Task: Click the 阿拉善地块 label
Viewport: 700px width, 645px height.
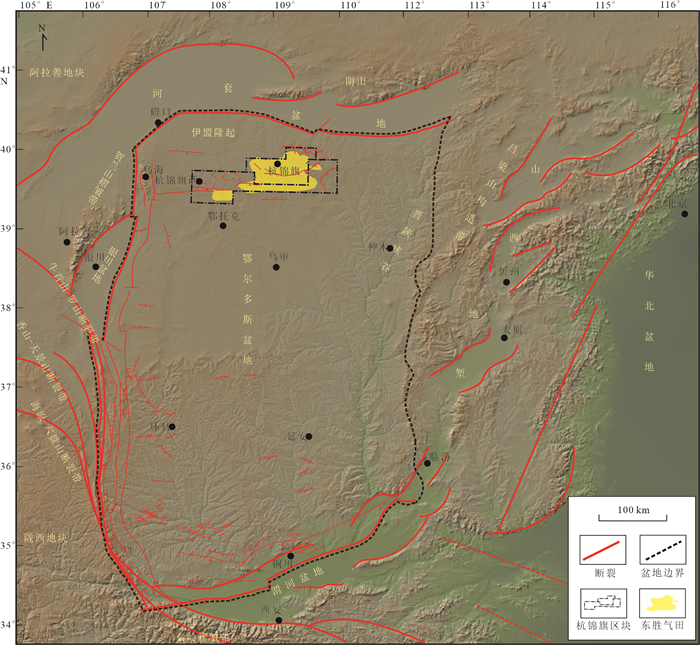Action: click(57, 72)
